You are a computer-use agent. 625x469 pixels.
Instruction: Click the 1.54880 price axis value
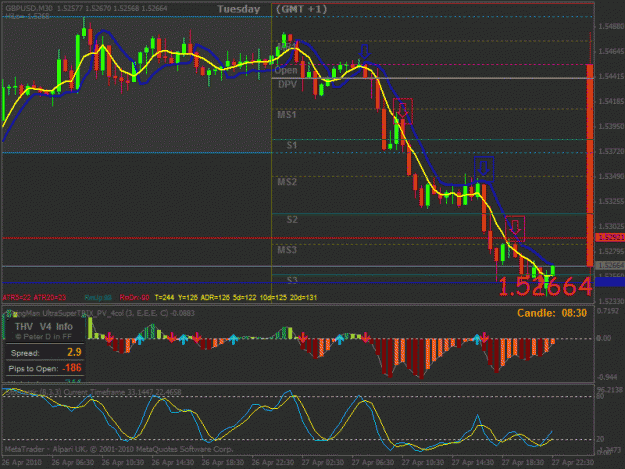(611, 26)
